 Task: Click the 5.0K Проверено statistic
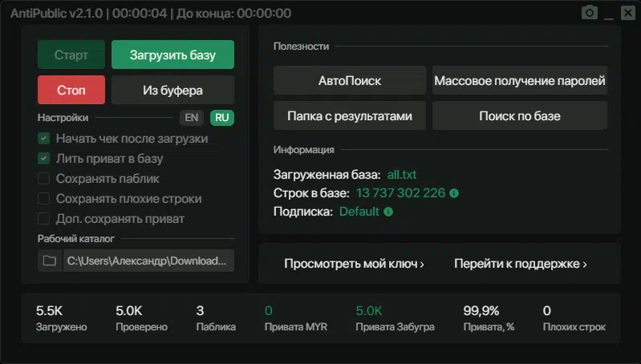point(141,318)
